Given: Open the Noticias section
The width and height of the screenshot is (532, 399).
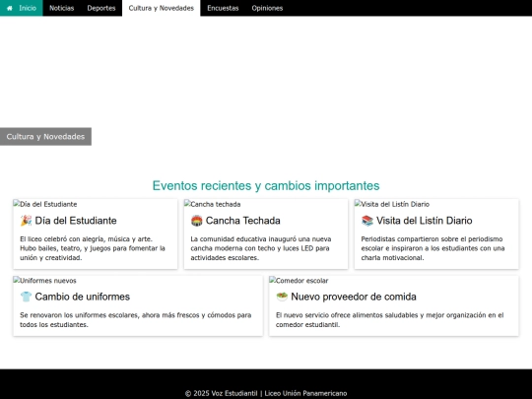Looking at the screenshot, I should (62, 8).
